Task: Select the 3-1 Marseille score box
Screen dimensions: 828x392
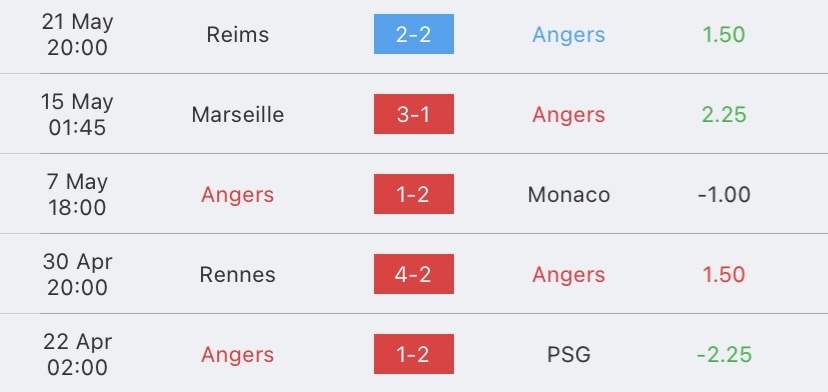Action: click(x=413, y=114)
